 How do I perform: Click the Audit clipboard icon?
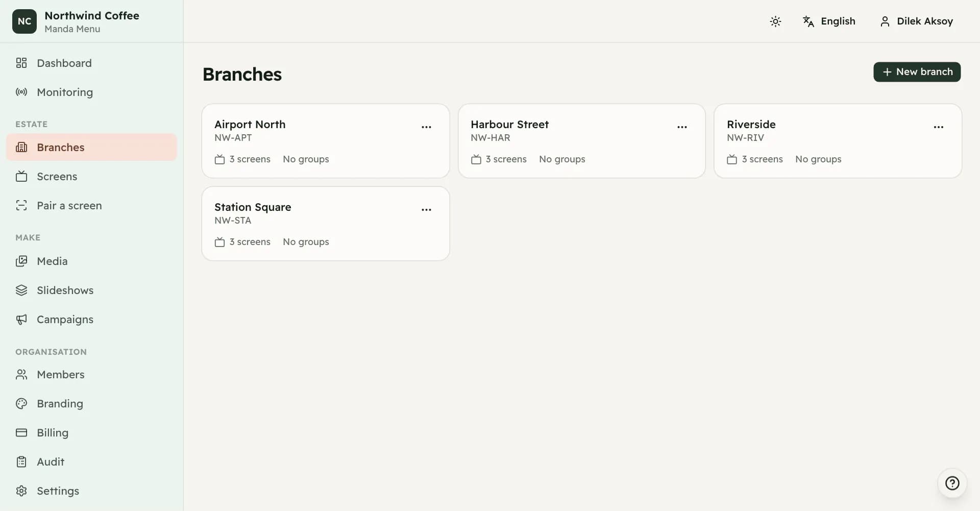click(x=21, y=462)
